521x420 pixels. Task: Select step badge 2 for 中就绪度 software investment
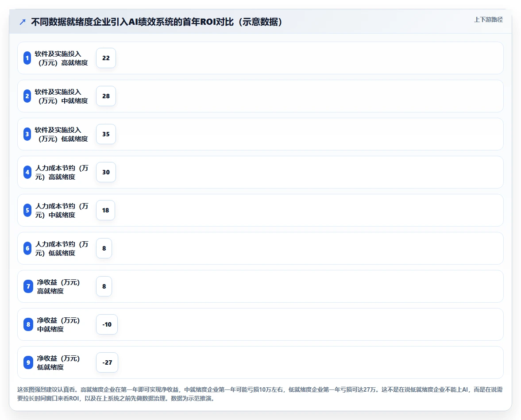point(27,96)
